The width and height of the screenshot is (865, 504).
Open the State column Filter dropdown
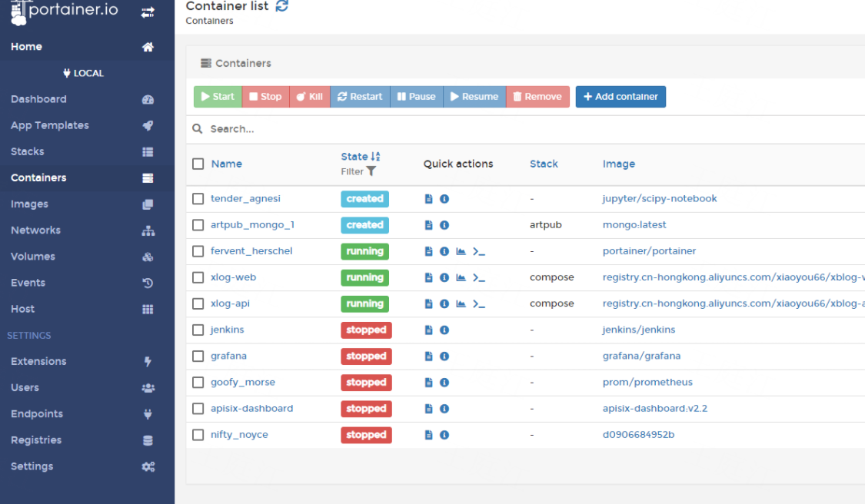358,171
